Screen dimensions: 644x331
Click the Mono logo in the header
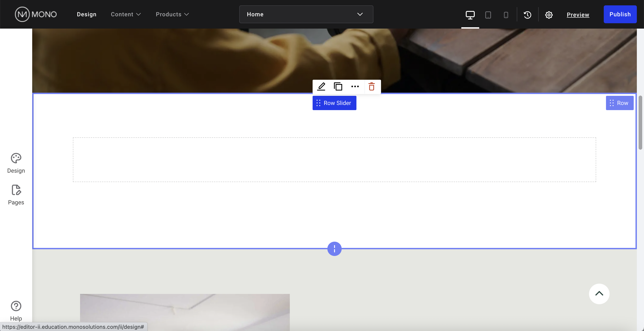(x=36, y=14)
